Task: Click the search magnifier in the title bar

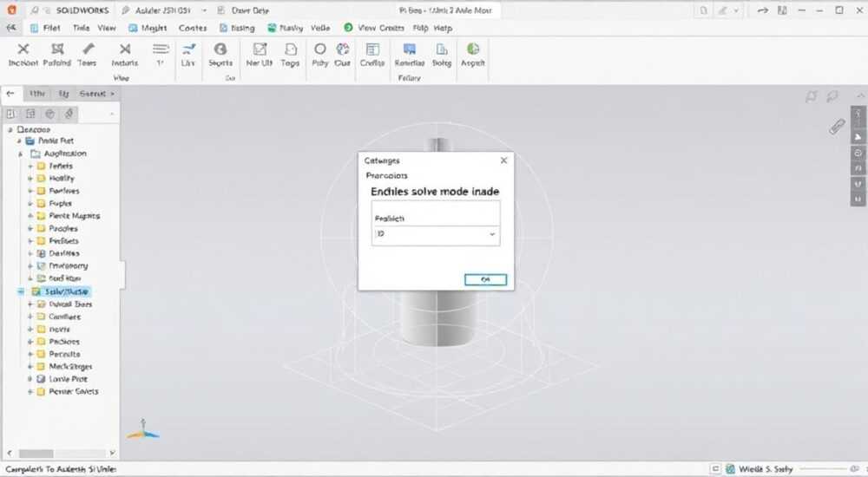Action: [x=35, y=10]
